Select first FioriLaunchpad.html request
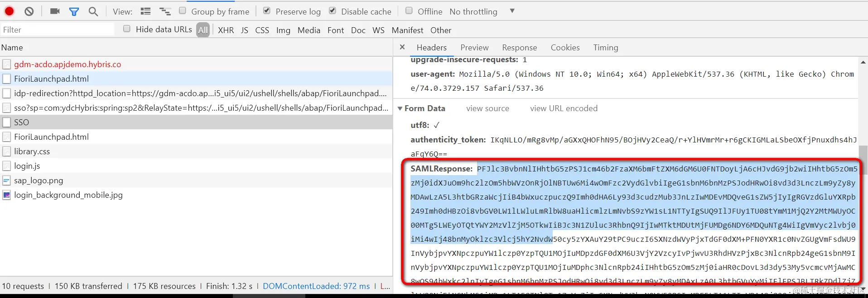 [196, 79]
